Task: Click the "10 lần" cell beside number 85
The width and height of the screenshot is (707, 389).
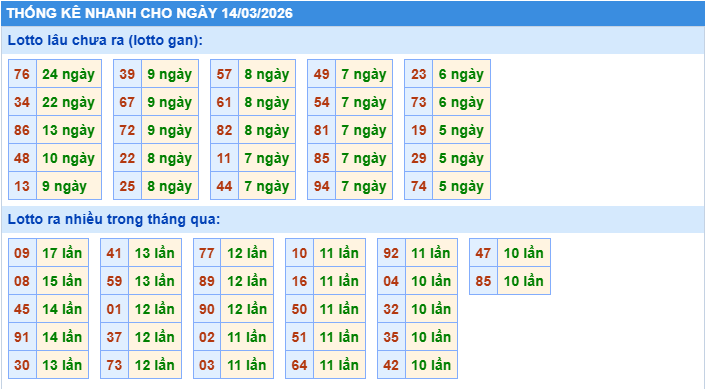Action: (x=524, y=281)
